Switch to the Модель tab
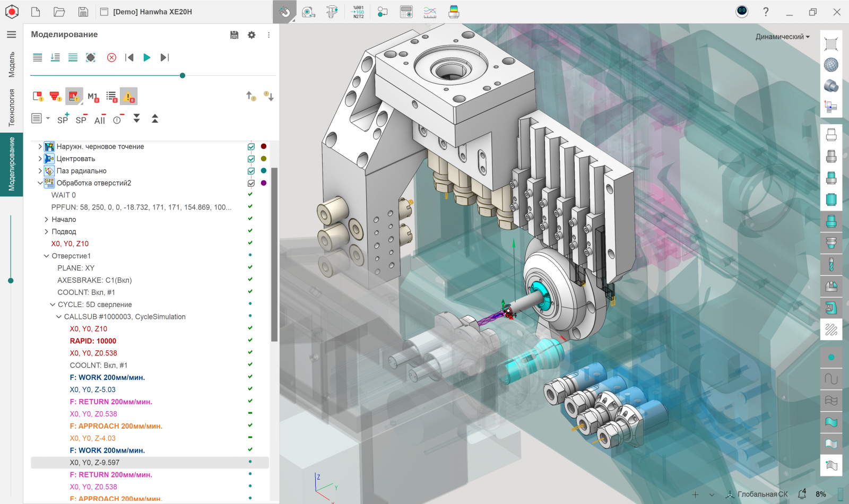The image size is (849, 504). [x=11, y=64]
